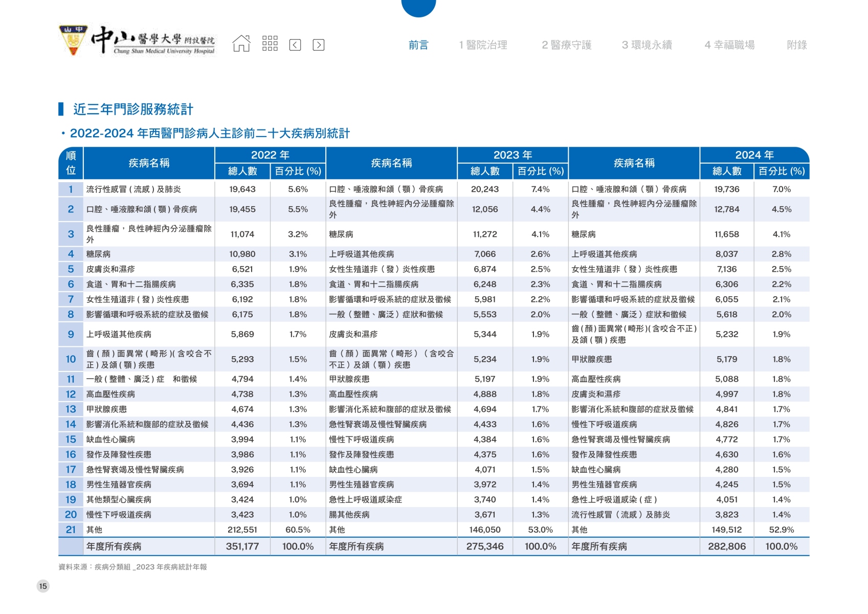868x614 pixels.
Task: Click the Chung Shan Hospital logo
Action: 137,41
